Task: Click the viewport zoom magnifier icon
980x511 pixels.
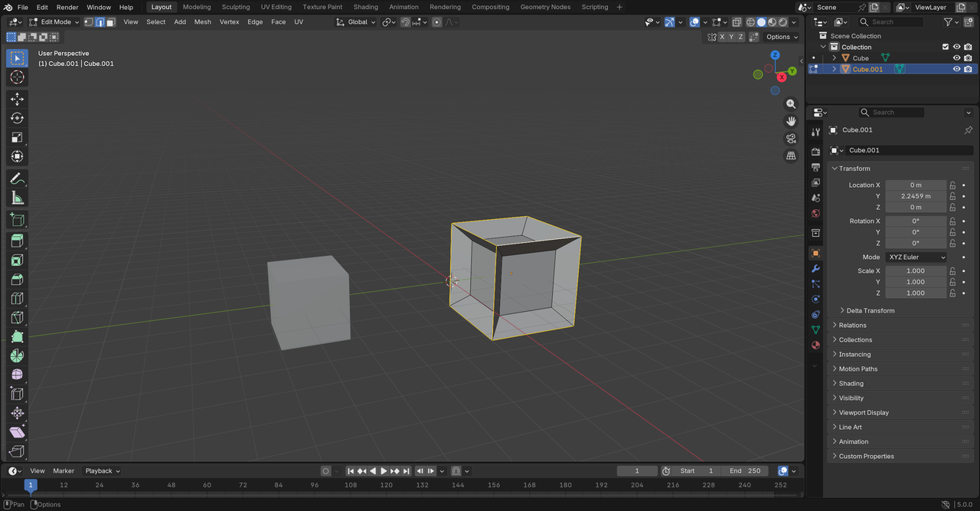Action: [791, 104]
